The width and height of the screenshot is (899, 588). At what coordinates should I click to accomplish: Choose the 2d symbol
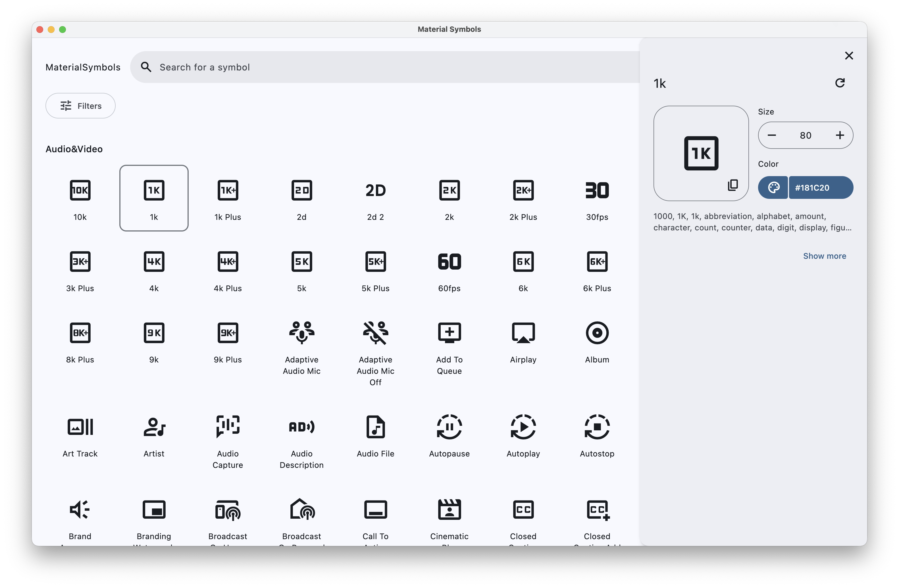coord(301,198)
